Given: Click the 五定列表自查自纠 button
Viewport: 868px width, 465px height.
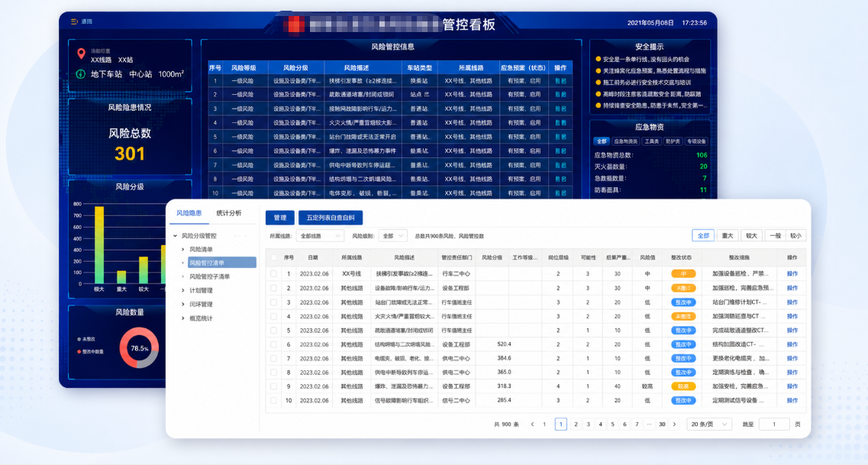Looking at the screenshot, I should (331, 218).
